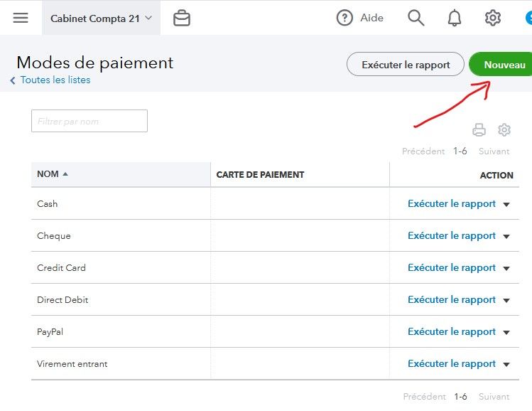The height and width of the screenshot is (411, 532).
Task: Open the hamburger navigation menu
Action: pyautogui.click(x=21, y=18)
